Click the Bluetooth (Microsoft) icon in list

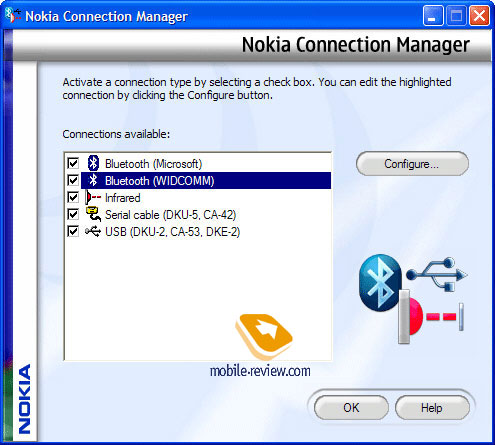point(93,163)
